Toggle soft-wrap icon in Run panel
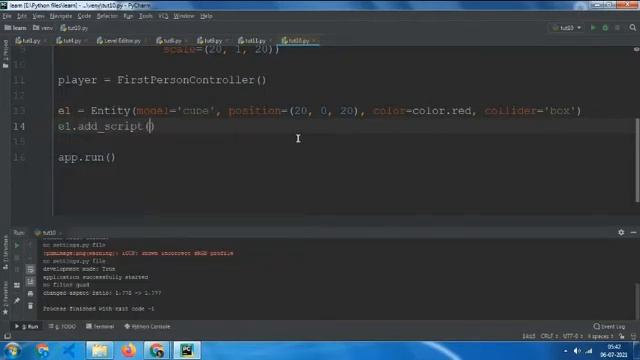 click(x=30, y=269)
